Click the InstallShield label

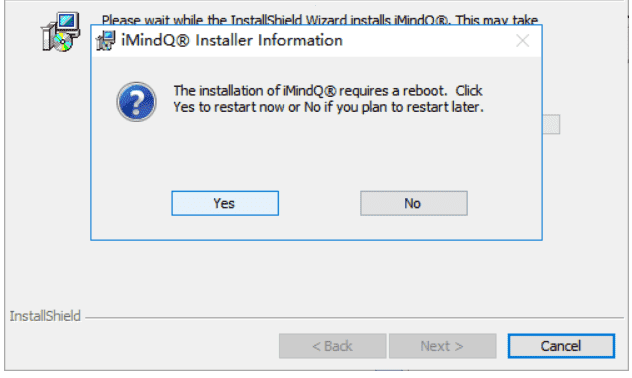45,316
